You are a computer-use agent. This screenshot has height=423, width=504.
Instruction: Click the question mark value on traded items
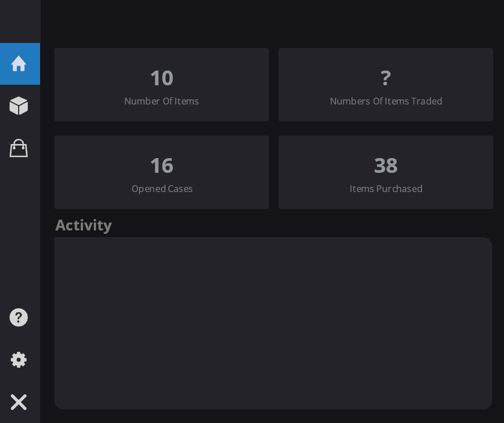pos(386,77)
